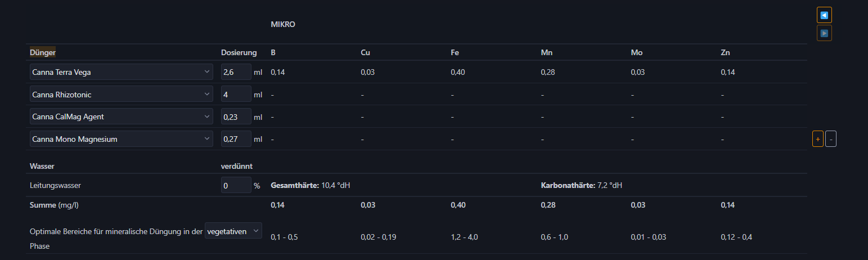868x260 pixels.
Task: Click the Karbonathärte 7,2 °dH text
Action: tap(581, 185)
